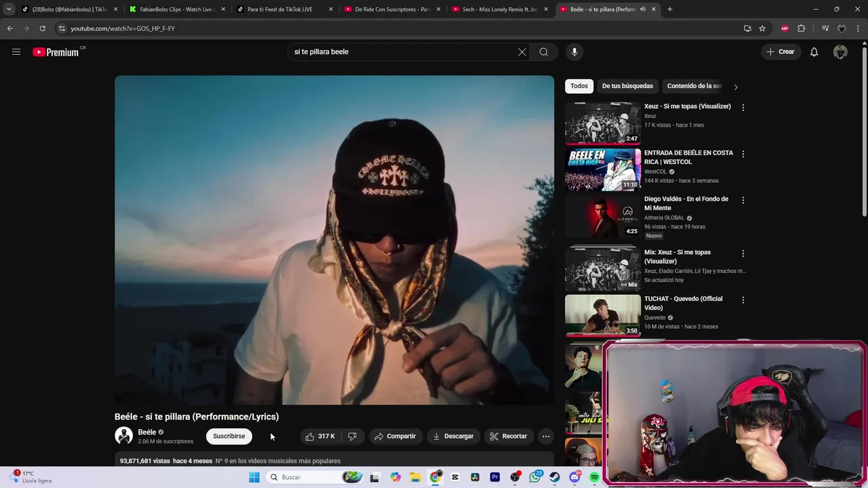Mute tab via speaker icon on Beéle tab
Viewport: 868px width, 488px height.
pyautogui.click(x=642, y=9)
